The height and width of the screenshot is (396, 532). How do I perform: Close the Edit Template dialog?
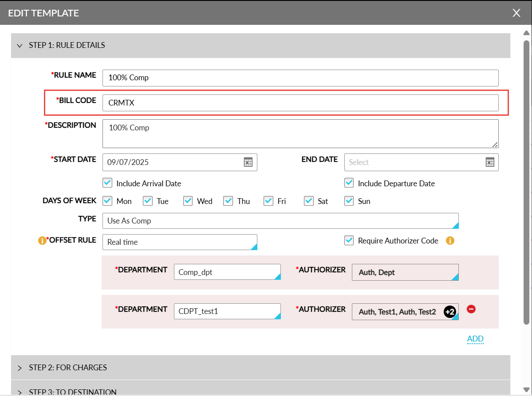[516, 13]
